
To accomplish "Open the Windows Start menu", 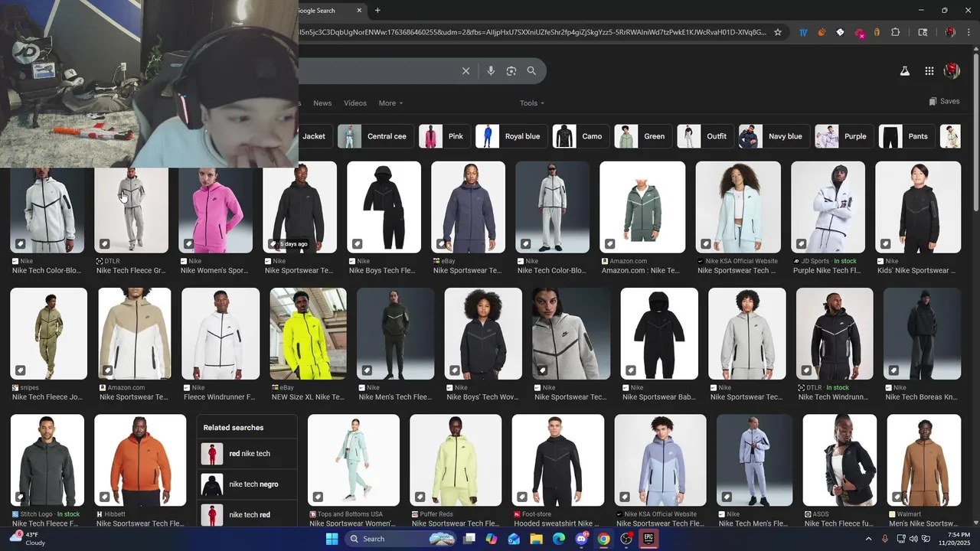I will 332,539.
